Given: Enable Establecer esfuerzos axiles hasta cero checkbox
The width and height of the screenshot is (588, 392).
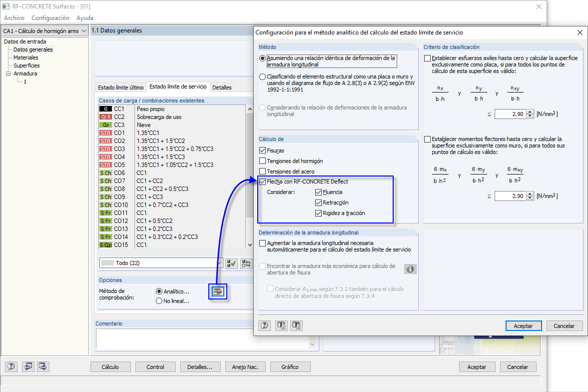Looking at the screenshot, I should click(427, 58).
